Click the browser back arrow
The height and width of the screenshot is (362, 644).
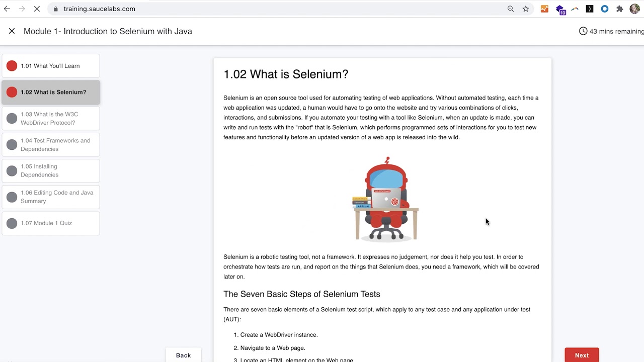[x=7, y=9]
